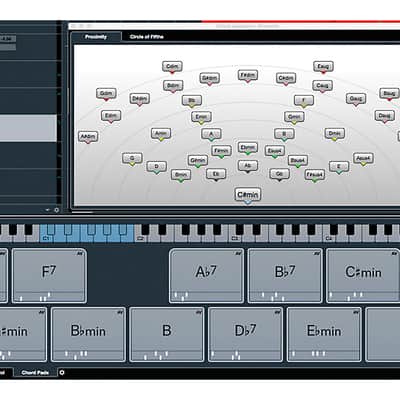Pick the Bb chord suggestion bubble
Viewport: 400px width, 400px height.
click(192, 101)
